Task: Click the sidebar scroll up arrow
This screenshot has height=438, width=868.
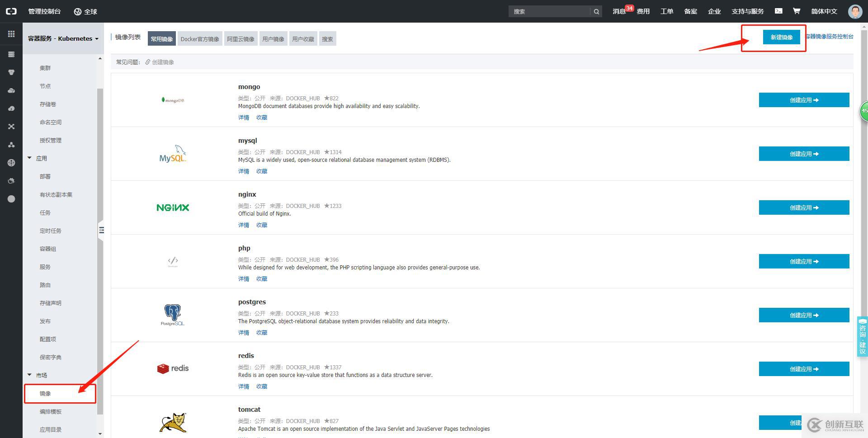Action: [100, 58]
